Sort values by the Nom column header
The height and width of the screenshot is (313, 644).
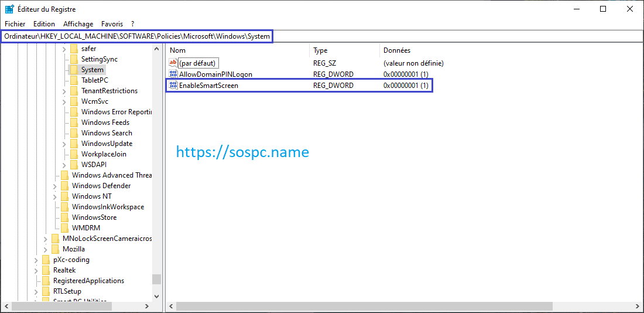point(234,50)
